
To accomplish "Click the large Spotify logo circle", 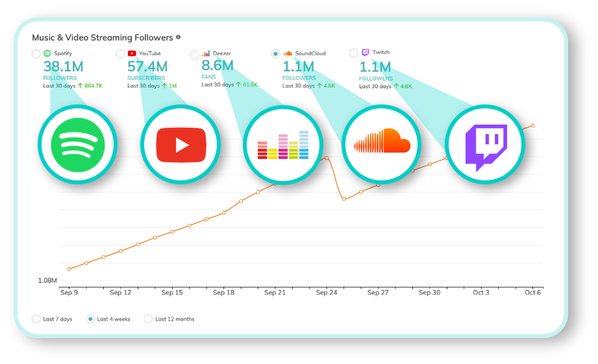I will coord(78,145).
